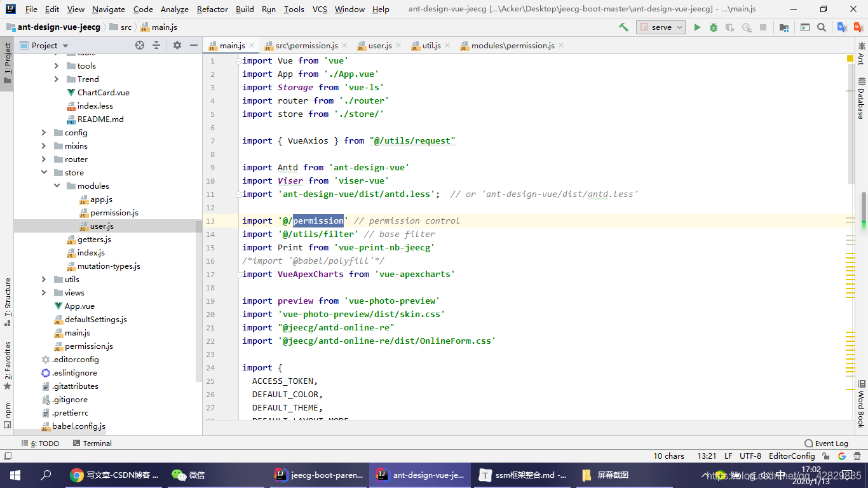This screenshot has height=488, width=868.
Task: Start debugging with the bug icon
Action: click(x=714, y=27)
